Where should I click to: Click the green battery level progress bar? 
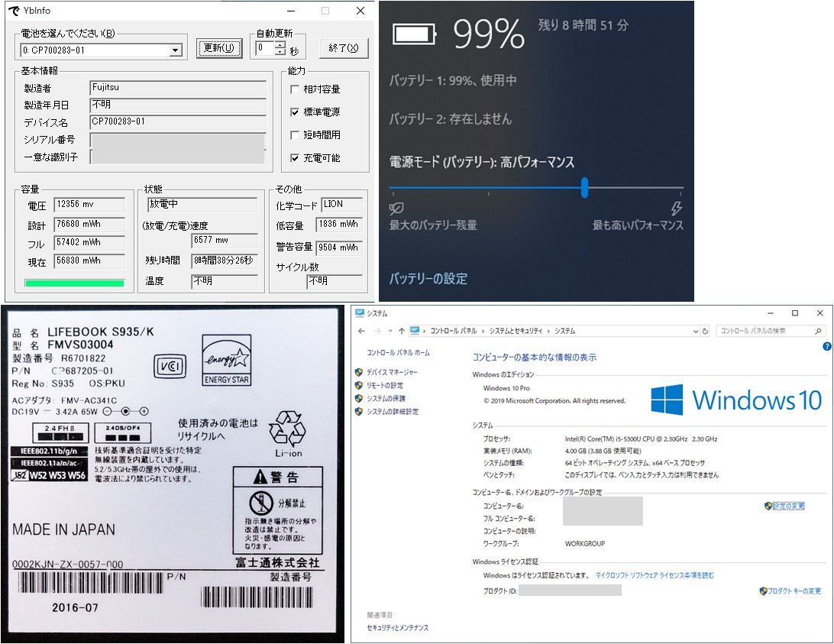pyautogui.click(x=75, y=283)
